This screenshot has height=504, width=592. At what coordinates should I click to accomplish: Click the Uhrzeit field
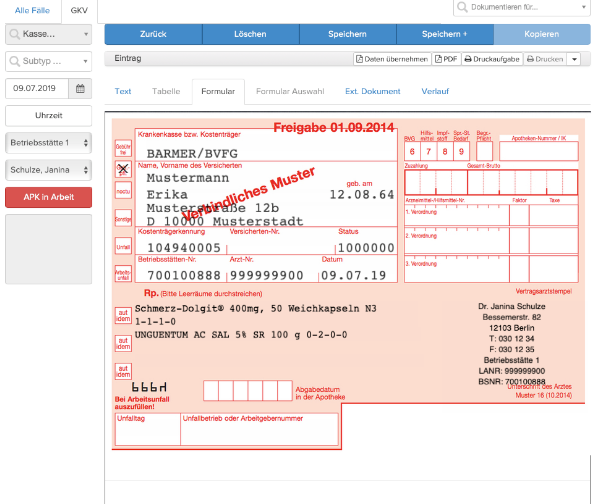point(48,116)
